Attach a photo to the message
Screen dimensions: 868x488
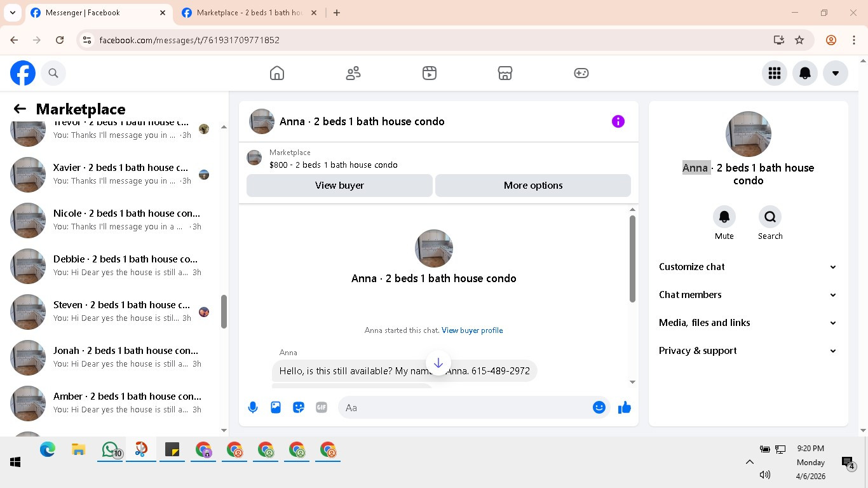276,408
